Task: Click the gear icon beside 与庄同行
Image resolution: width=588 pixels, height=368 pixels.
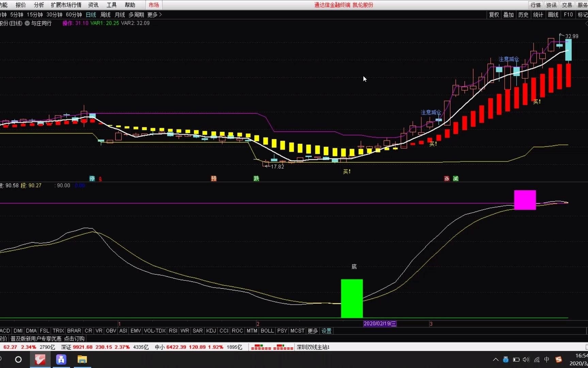Action: [x=27, y=23]
